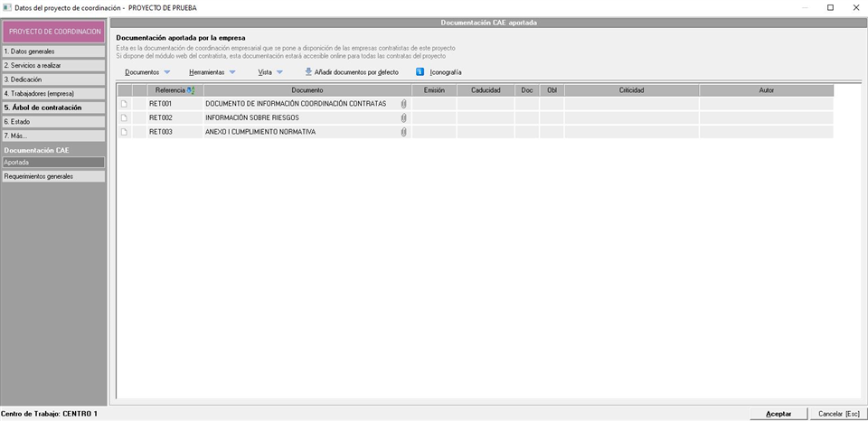868x421 pixels.
Task: Click the sort icon in the Referencia header
Action: [192, 90]
